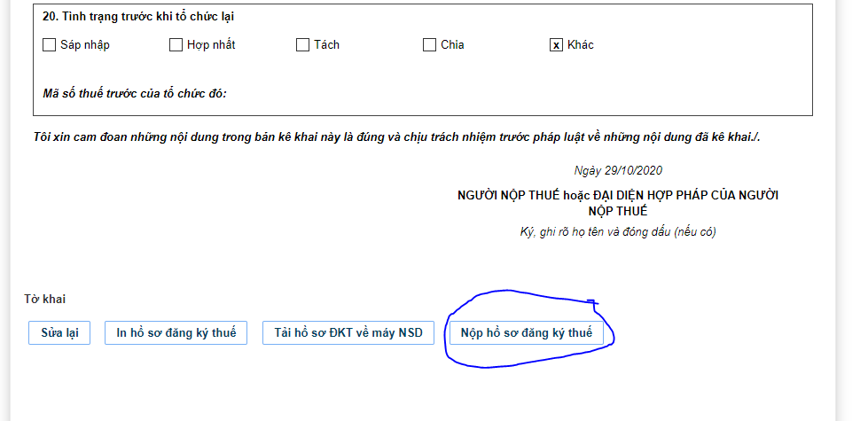Click the NGƯỜI NỘP THUẾ signature heading
Viewport: 868px width, 421px height.
coord(618,203)
